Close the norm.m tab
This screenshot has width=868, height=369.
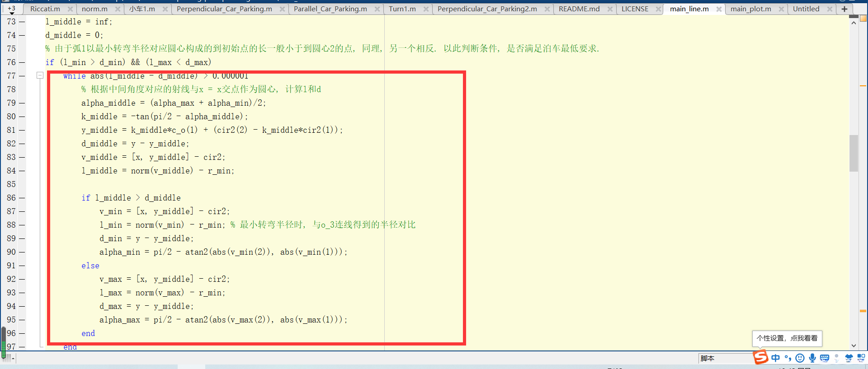[118, 9]
